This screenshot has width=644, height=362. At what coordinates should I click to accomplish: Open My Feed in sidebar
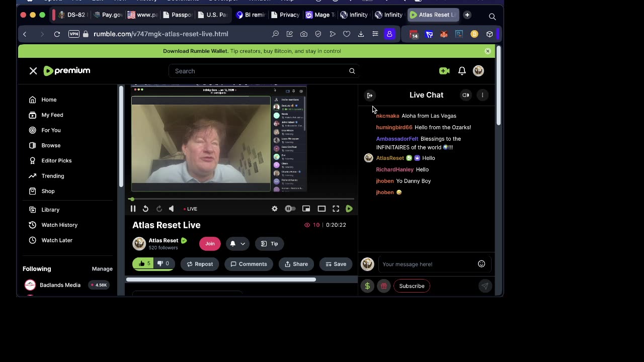[52, 115]
